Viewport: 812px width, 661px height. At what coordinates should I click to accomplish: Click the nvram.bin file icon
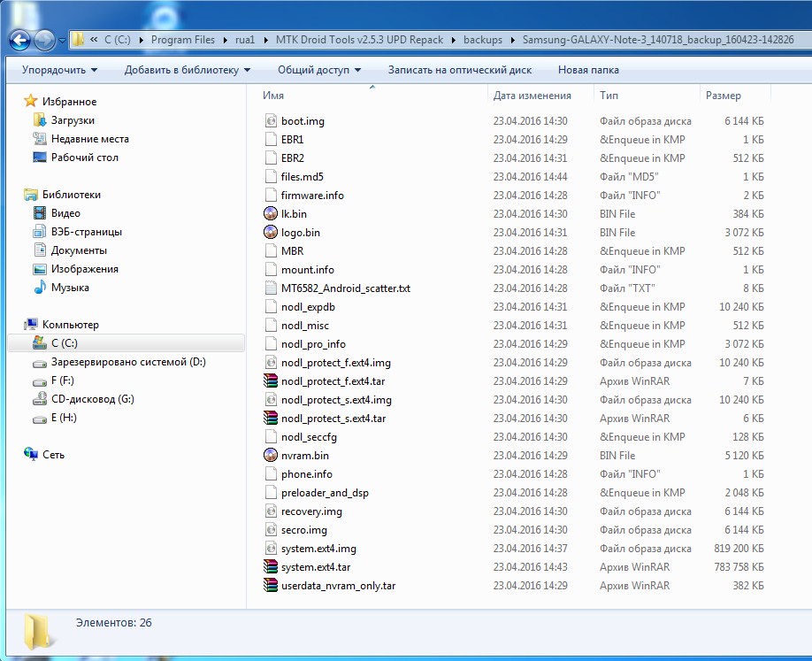(x=271, y=456)
